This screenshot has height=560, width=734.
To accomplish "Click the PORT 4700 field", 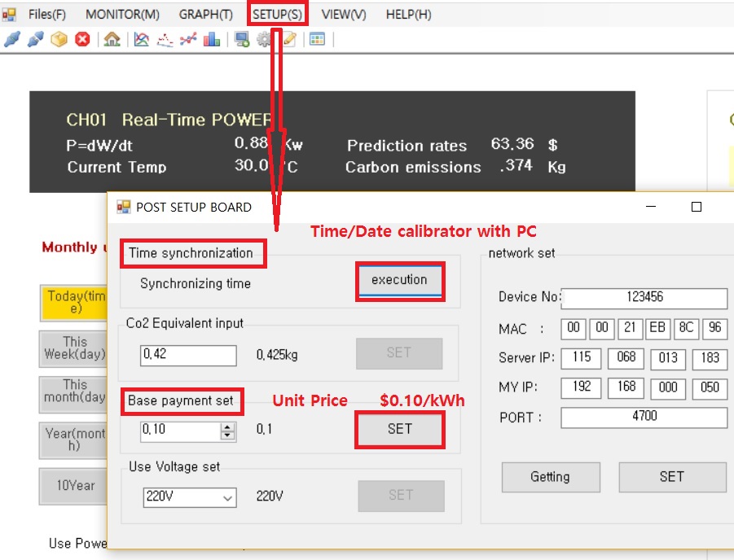I will click(644, 418).
